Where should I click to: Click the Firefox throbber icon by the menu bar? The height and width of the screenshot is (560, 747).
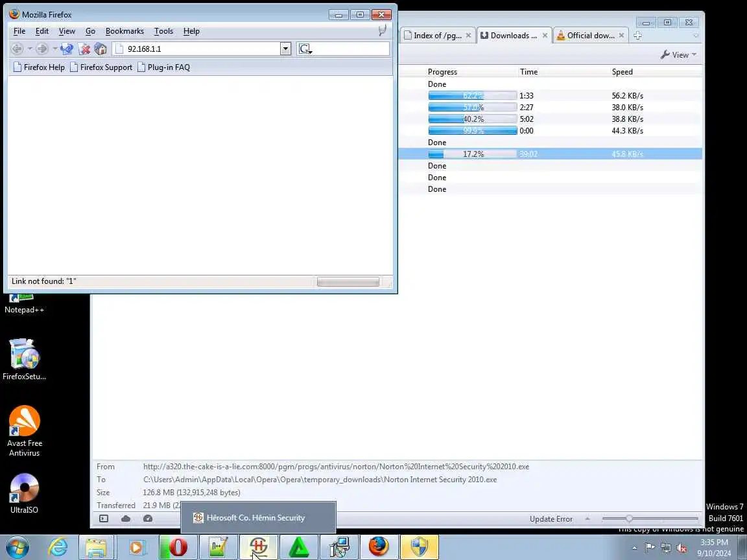pyautogui.click(x=382, y=31)
